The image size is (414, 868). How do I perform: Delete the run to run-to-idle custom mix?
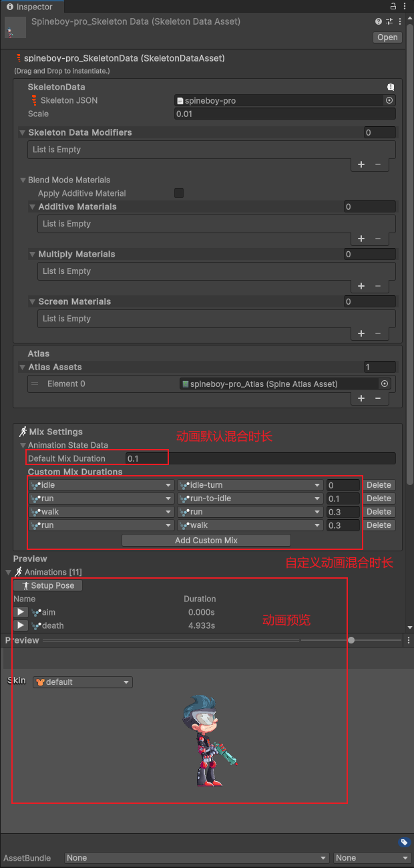click(x=379, y=498)
